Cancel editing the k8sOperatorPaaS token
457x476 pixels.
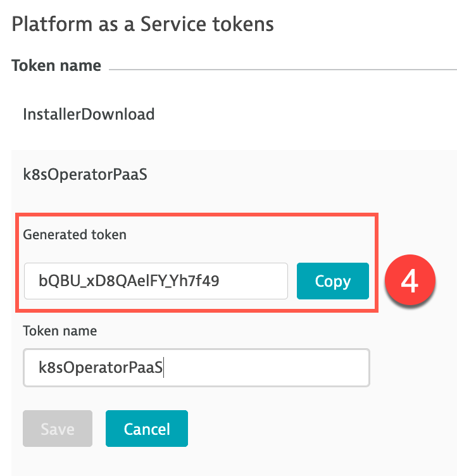click(x=147, y=429)
